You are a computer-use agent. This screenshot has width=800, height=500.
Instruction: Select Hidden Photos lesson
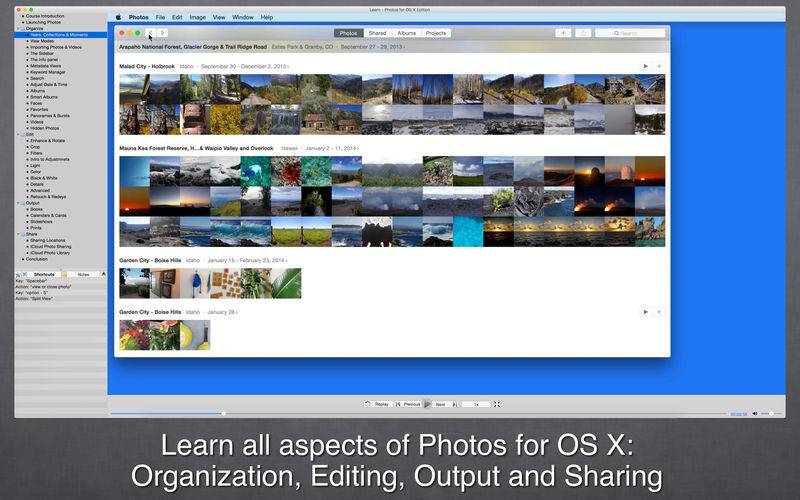click(x=44, y=128)
